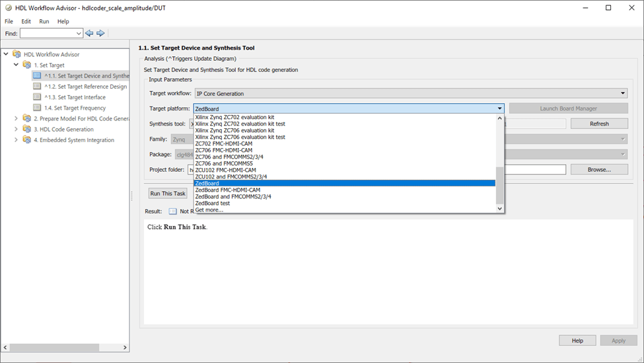Open the Edit menu
This screenshot has height=363, width=644.
point(26,21)
